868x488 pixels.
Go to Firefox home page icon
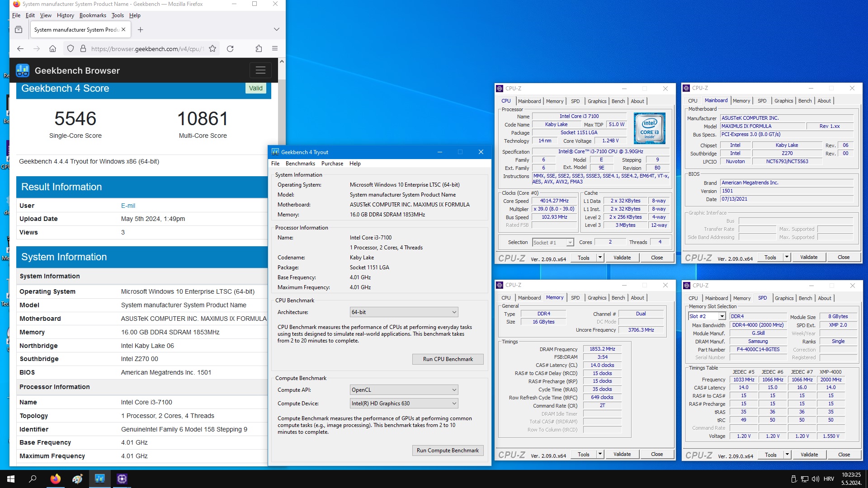[x=53, y=49]
